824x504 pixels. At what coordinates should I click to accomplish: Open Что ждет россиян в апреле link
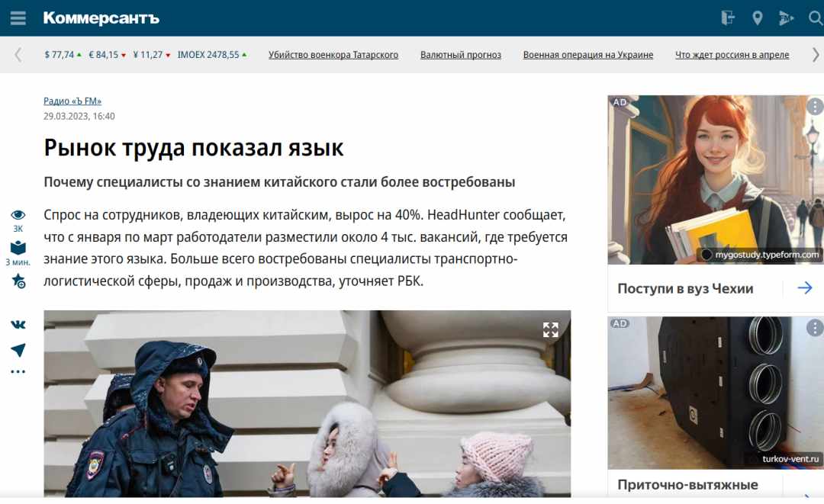pyautogui.click(x=732, y=55)
